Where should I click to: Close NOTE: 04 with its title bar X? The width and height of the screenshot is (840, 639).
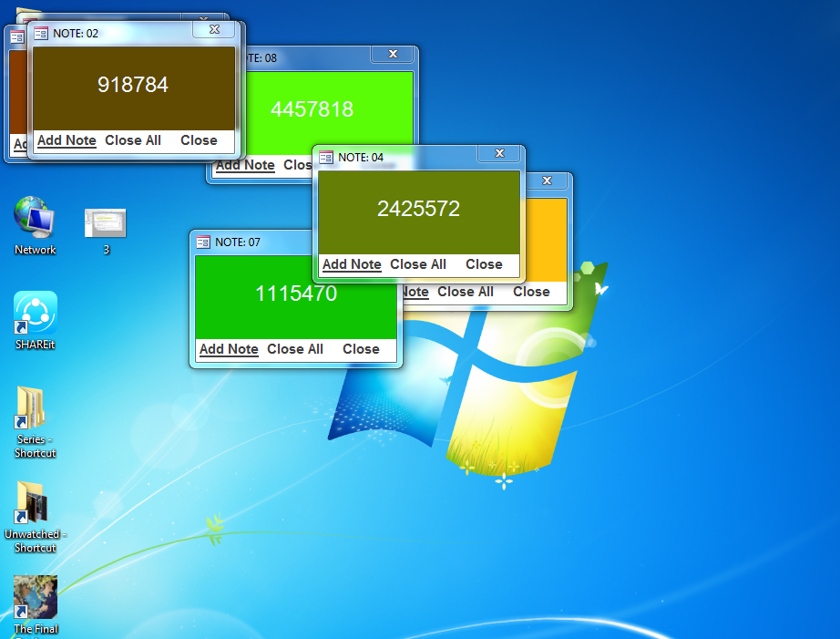[x=499, y=153]
